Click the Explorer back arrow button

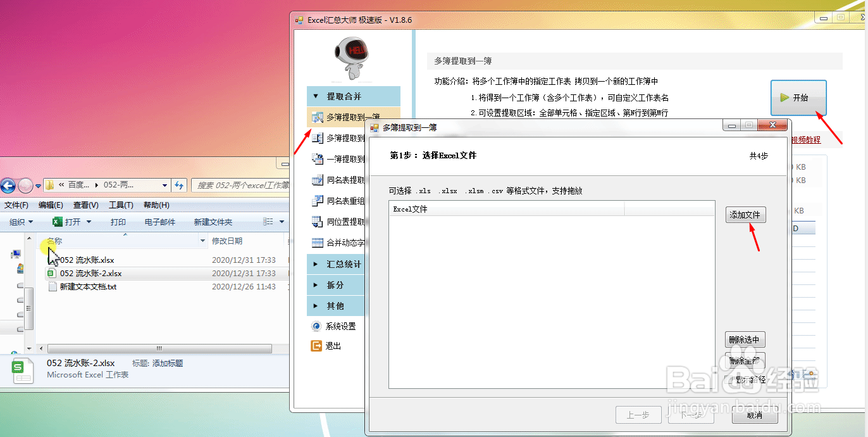pos(8,186)
